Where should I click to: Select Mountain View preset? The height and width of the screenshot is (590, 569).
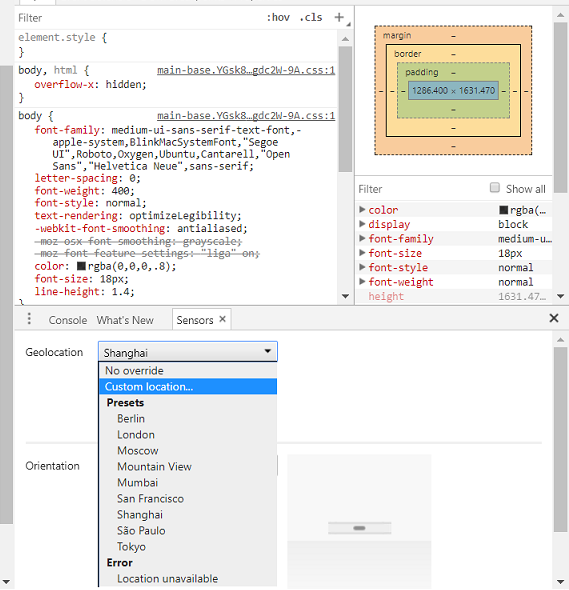point(188,467)
